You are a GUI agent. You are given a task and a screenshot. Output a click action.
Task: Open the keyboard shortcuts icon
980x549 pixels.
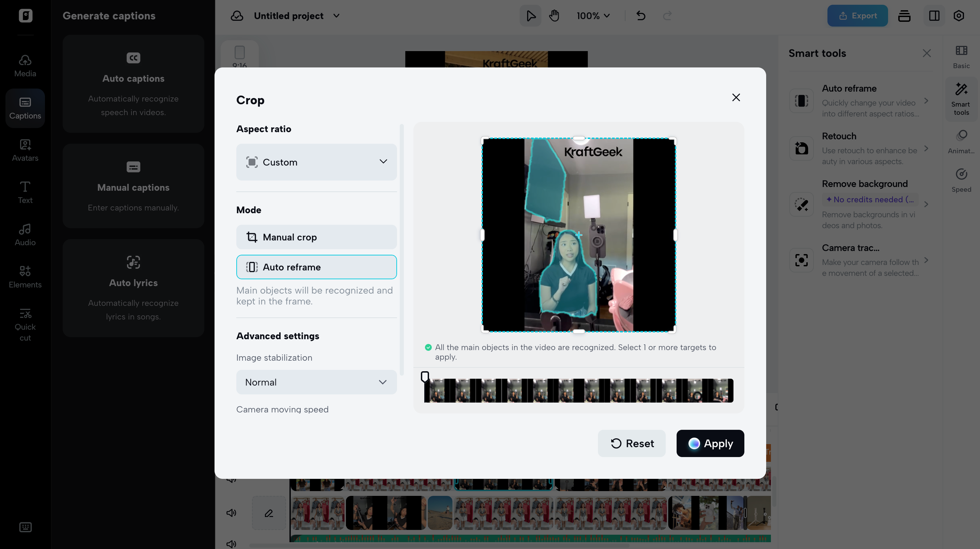25,527
